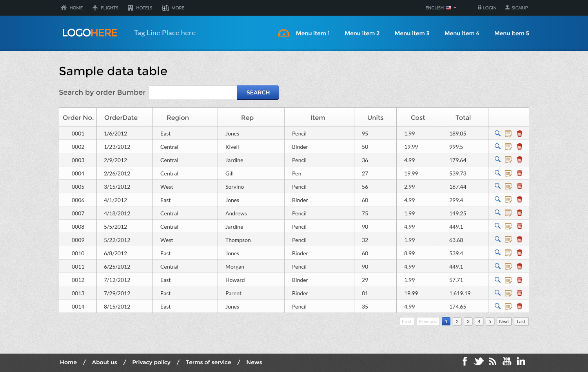The image size is (588, 372).
Task: Click the Twitter bird icon in footer
Action: point(479,361)
